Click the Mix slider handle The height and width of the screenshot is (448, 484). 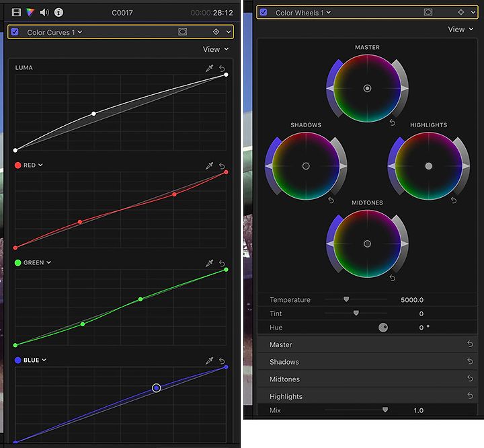tap(385, 410)
